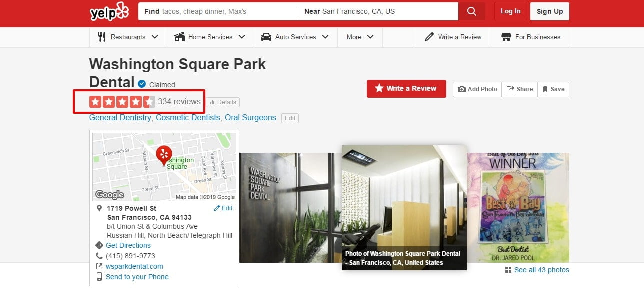
Task: Click the mobile phone icon beside Send to your Phone
Action: [x=99, y=277]
